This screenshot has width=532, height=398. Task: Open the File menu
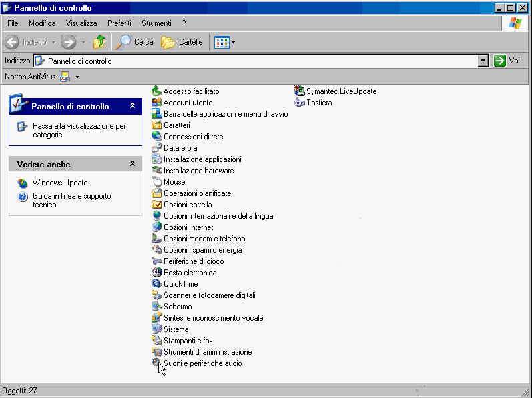pos(13,23)
